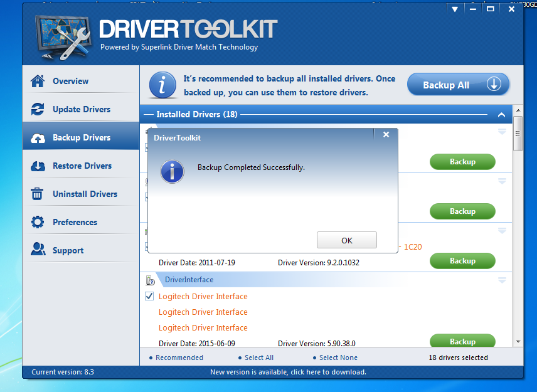Click the blue info icon in the banner

coord(162,85)
